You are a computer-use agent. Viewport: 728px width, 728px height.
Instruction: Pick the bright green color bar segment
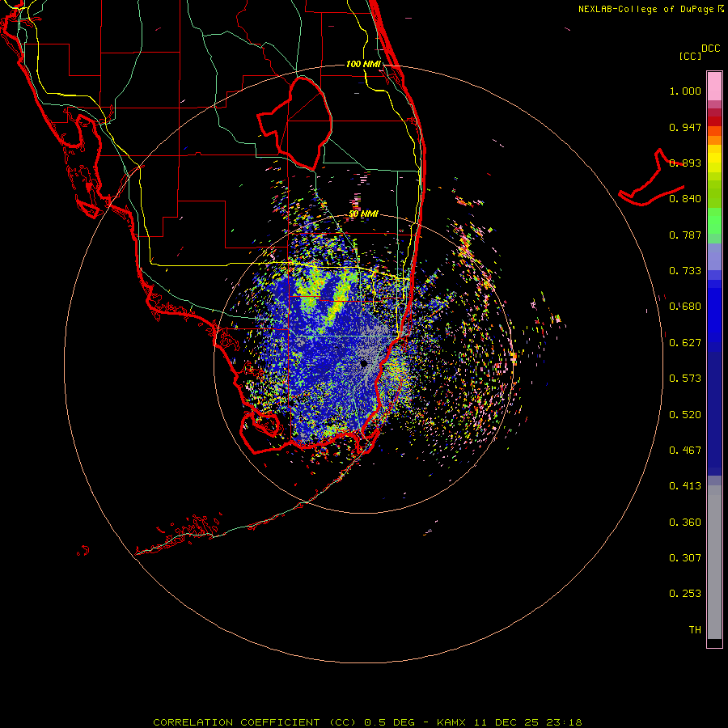coord(714,221)
